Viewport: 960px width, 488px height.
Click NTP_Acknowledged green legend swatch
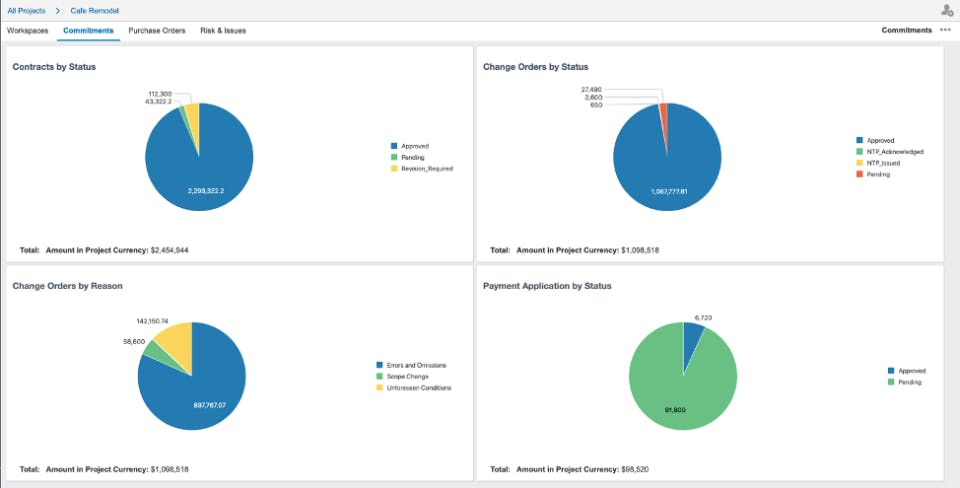(x=860, y=151)
